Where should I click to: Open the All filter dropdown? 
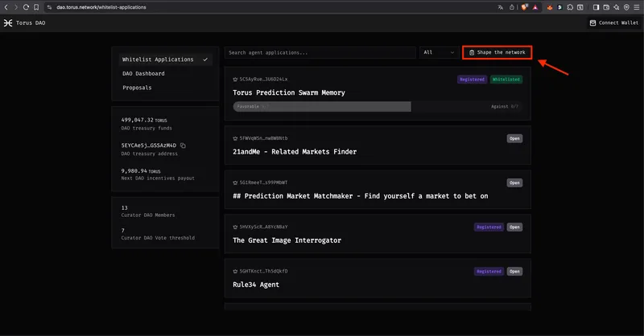[x=439, y=52]
